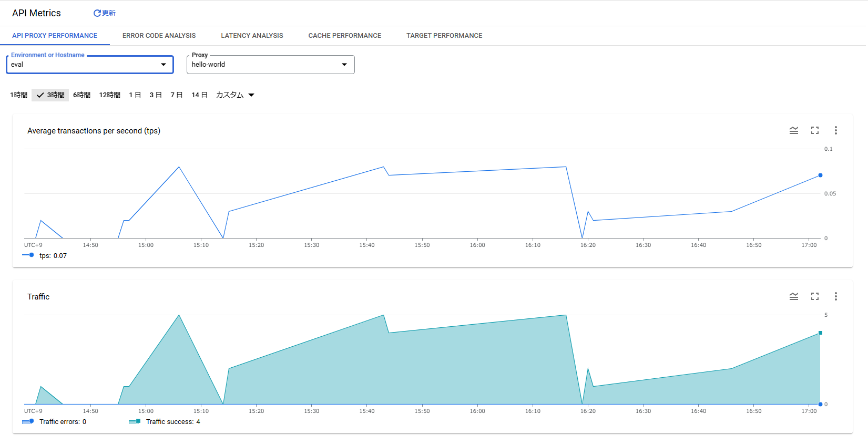The width and height of the screenshot is (868, 445).
Task: Select the checked 3時間 time range
Action: [50, 95]
